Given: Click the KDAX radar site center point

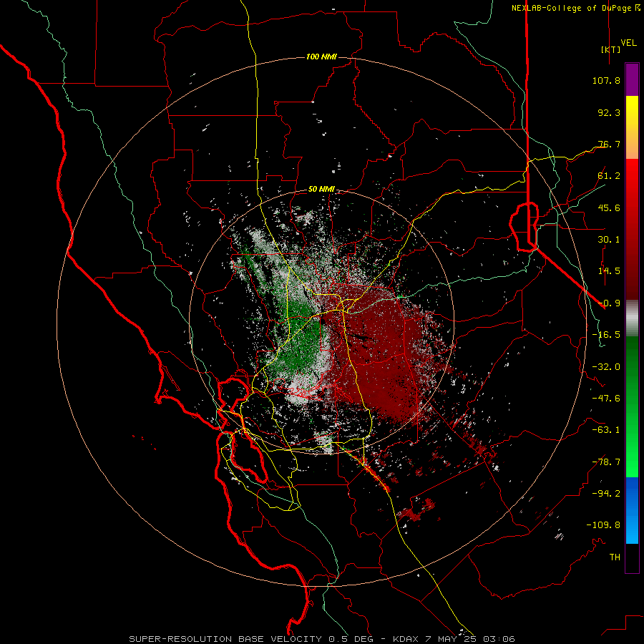Looking at the screenshot, I should (x=323, y=321).
